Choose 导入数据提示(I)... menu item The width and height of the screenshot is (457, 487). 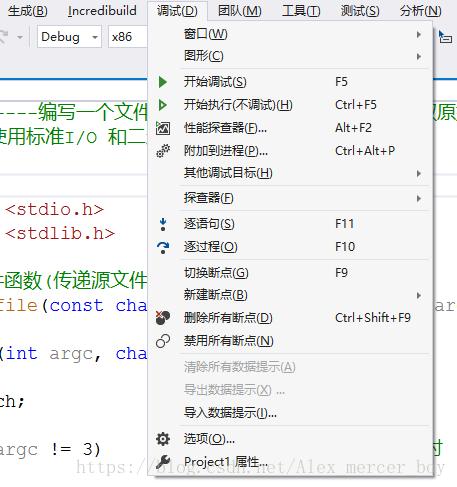290,413
